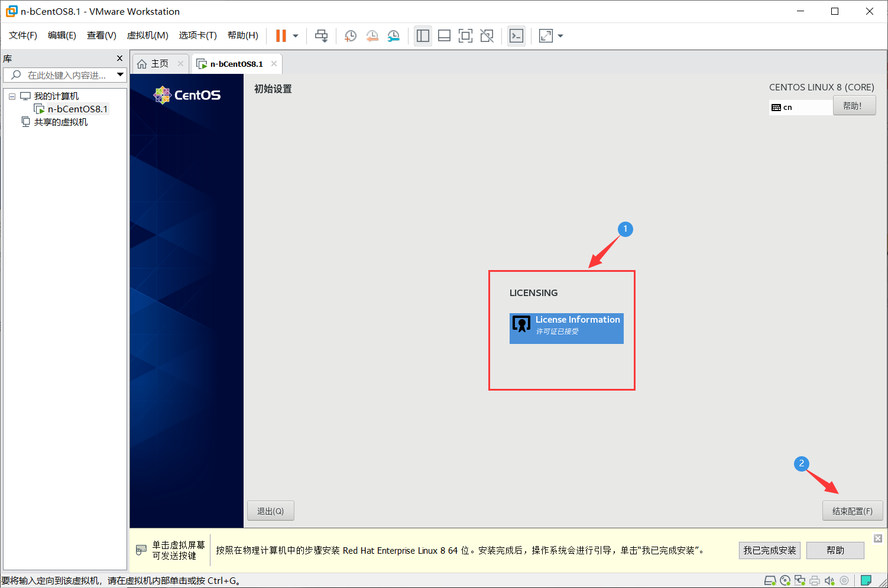Image resolution: width=888 pixels, height=588 pixels.
Task: Click the network adapter status icon
Action: coord(800,580)
